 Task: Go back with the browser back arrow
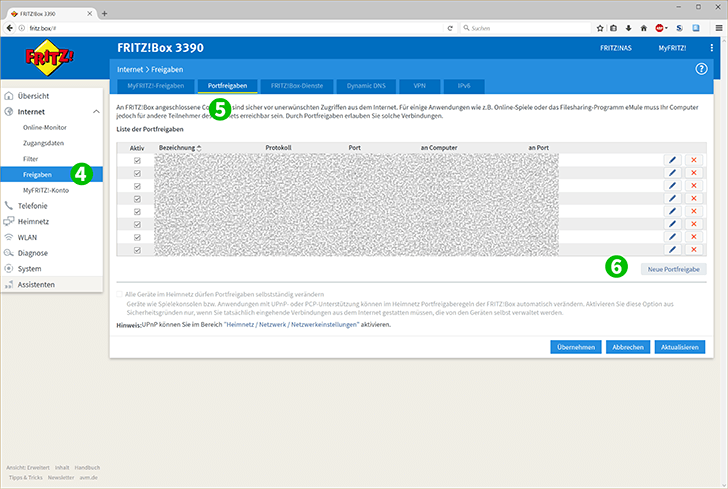[x=9, y=28]
